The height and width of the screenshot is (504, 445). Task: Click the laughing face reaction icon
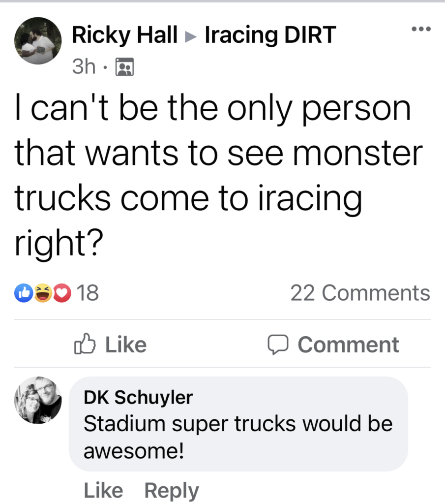pyautogui.click(x=43, y=293)
